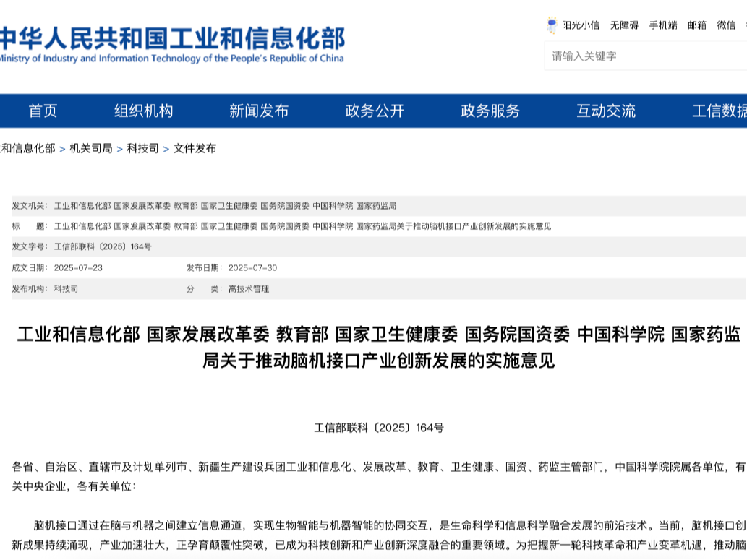Click 机关司局 in breadcrumb

[x=91, y=149]
